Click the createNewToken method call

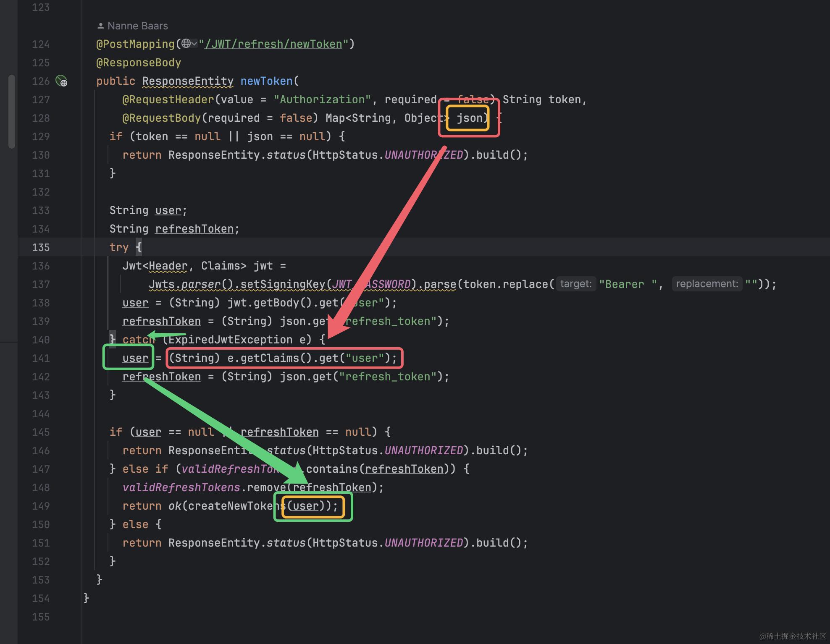(x=235, y=506)
